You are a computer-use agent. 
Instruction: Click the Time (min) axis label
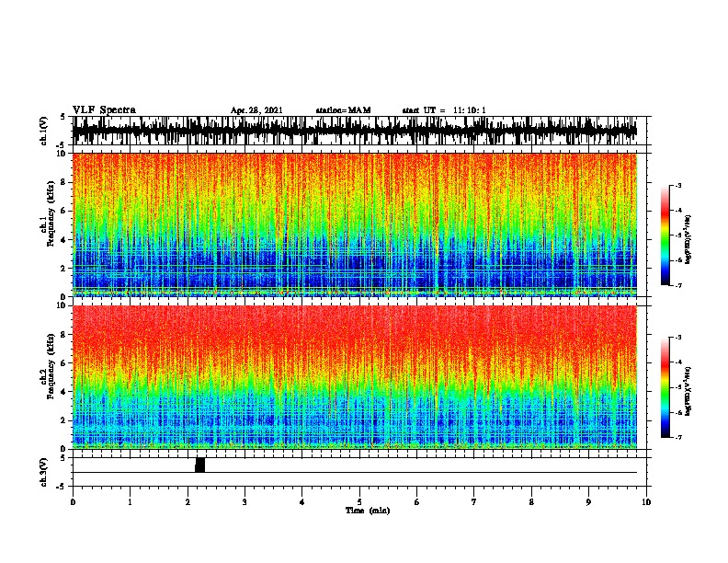tap(368, 511)
